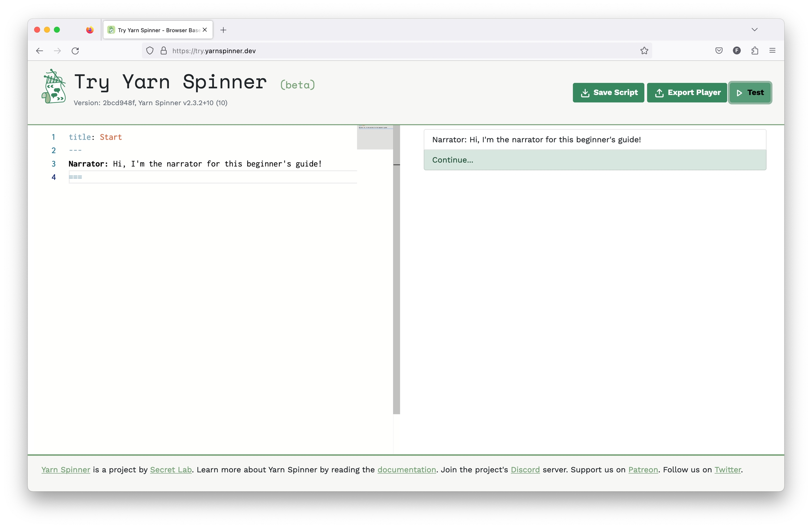Viewport: 812px width, 528px height.
Task: Go back with the browser back arrow
Action: coord(39,51)
